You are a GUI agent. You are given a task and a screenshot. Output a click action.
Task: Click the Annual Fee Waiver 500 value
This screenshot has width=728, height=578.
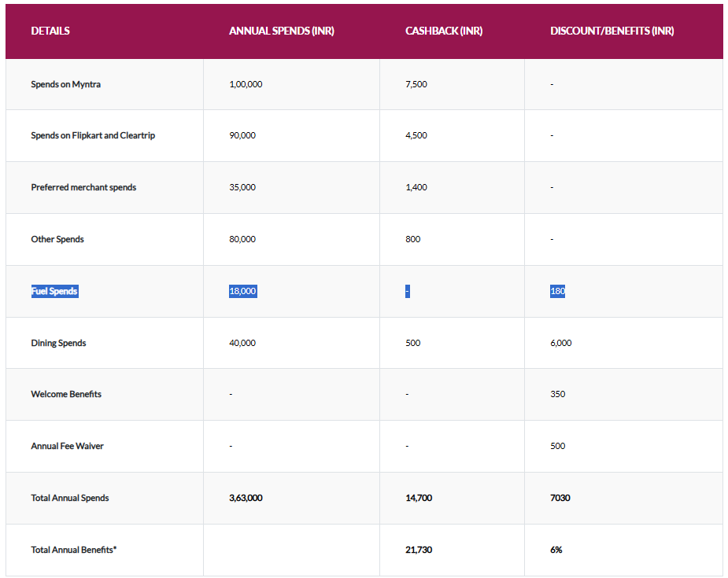557,446
